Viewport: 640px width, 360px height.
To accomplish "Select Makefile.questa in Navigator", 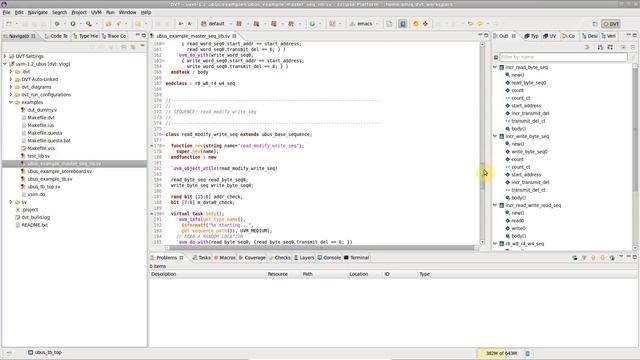I will (x=45, y=133).
